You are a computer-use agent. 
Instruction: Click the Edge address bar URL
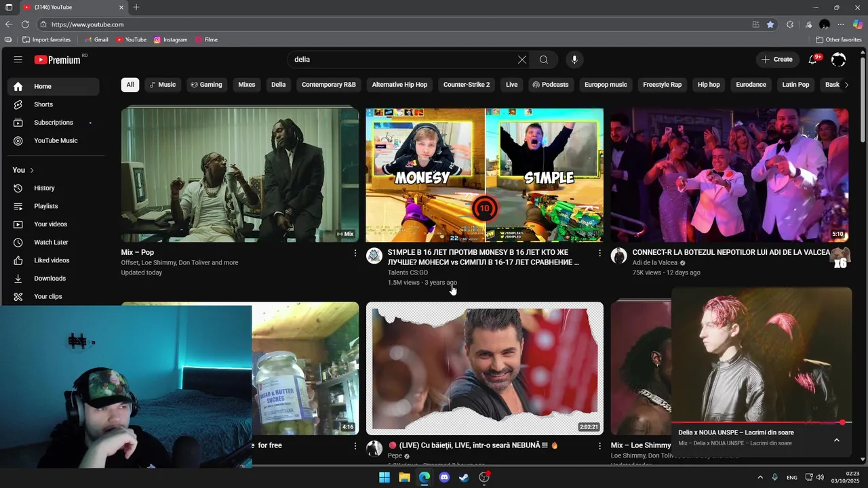click(x=87, y=24)
